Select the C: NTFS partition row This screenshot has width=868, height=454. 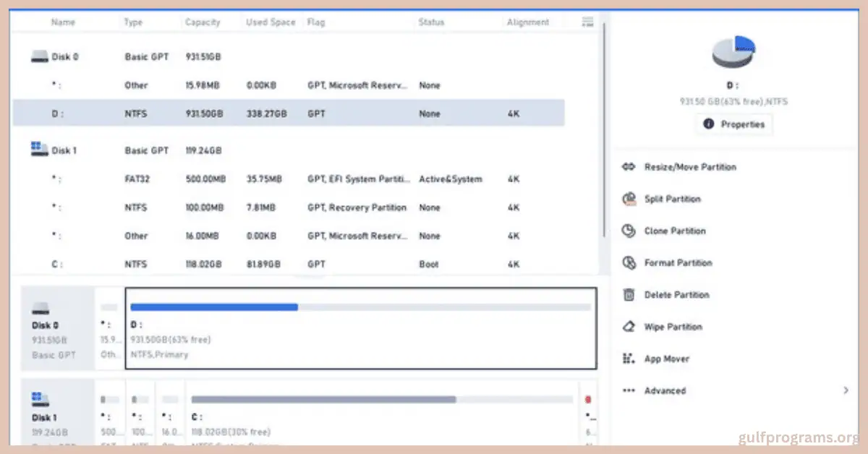pyautogui.click(x=289, y=265)
